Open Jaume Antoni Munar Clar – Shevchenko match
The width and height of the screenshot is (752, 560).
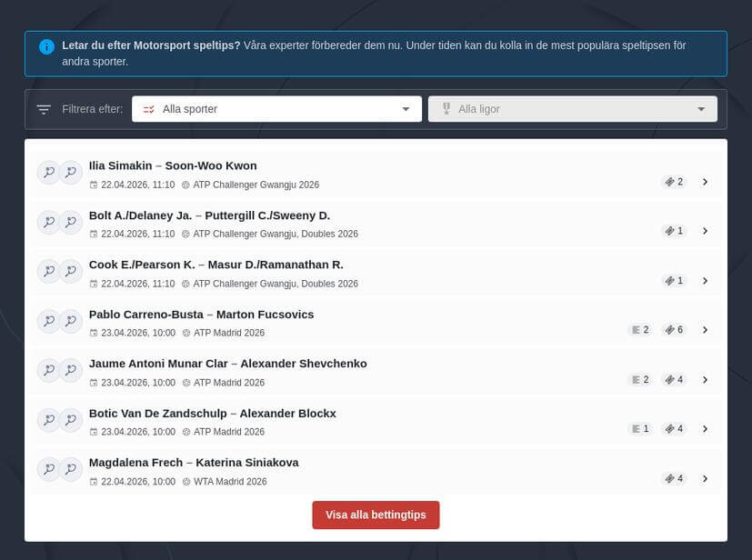[227, 364]
